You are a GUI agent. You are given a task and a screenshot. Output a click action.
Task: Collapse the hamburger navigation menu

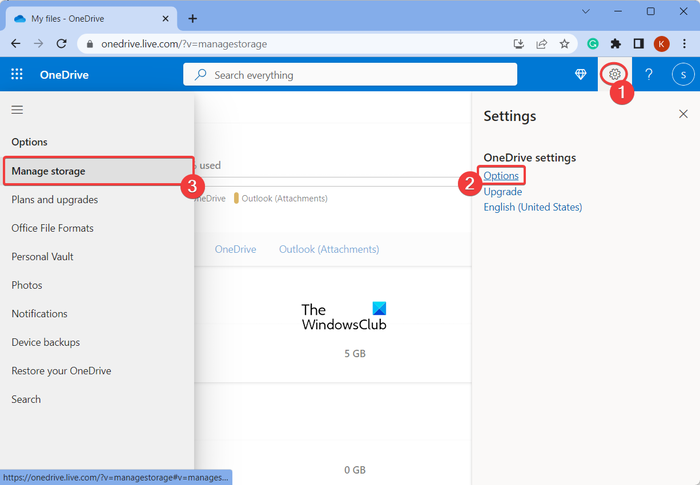pos(17,110)
